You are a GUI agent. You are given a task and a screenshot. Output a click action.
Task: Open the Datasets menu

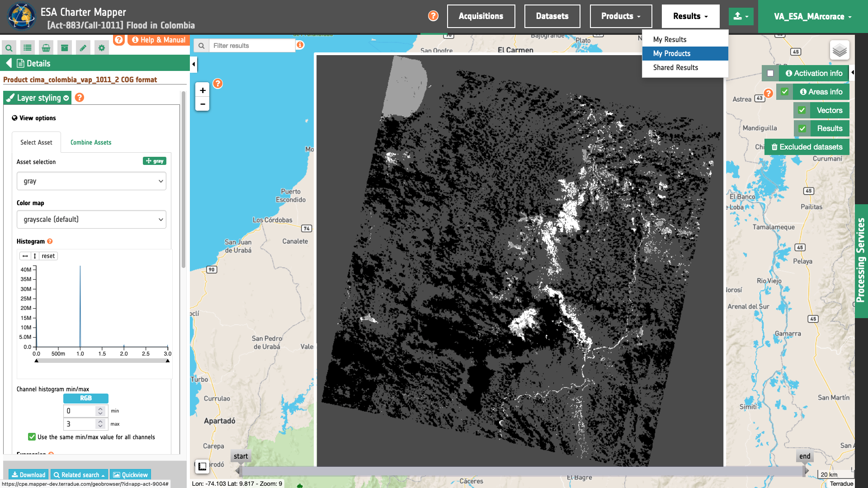coord(552,16)
